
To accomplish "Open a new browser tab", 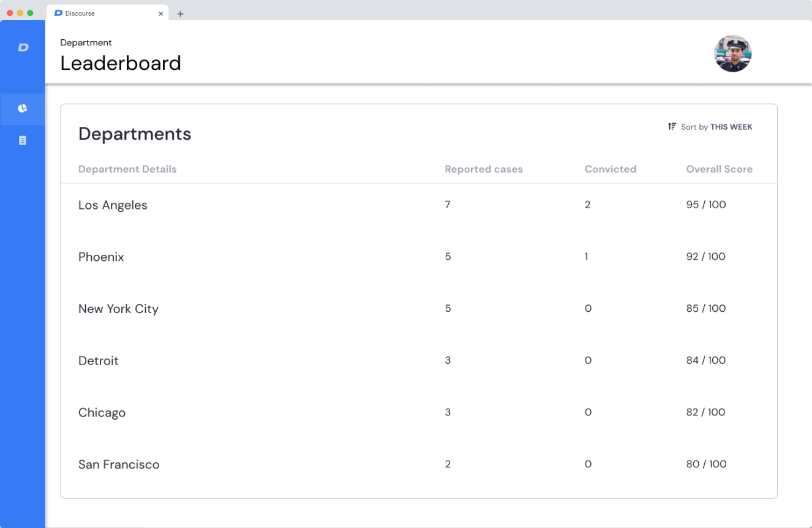I will [180, 13].
